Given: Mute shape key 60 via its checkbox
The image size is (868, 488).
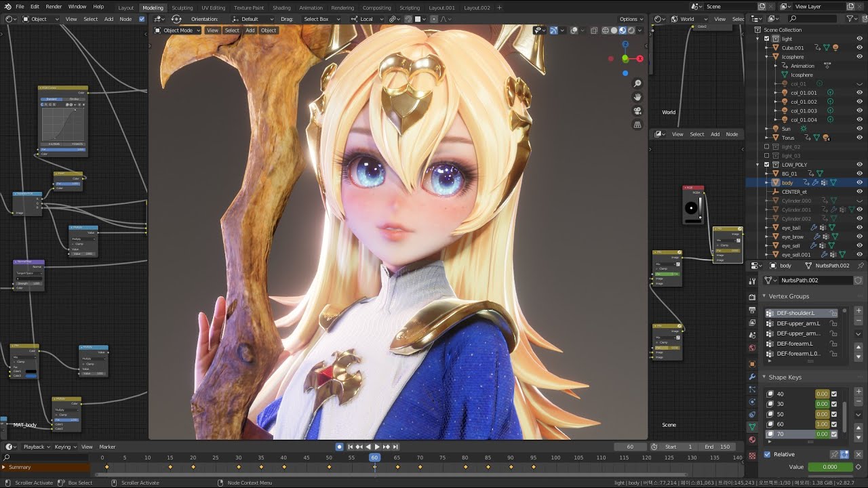Looking at the screenshot, I should coord(834,424).
